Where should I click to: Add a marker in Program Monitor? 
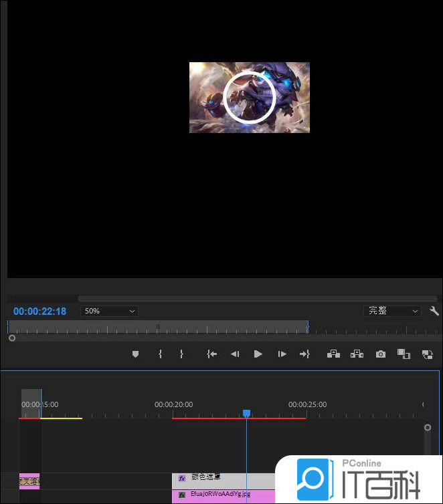(x=135, y=354)
